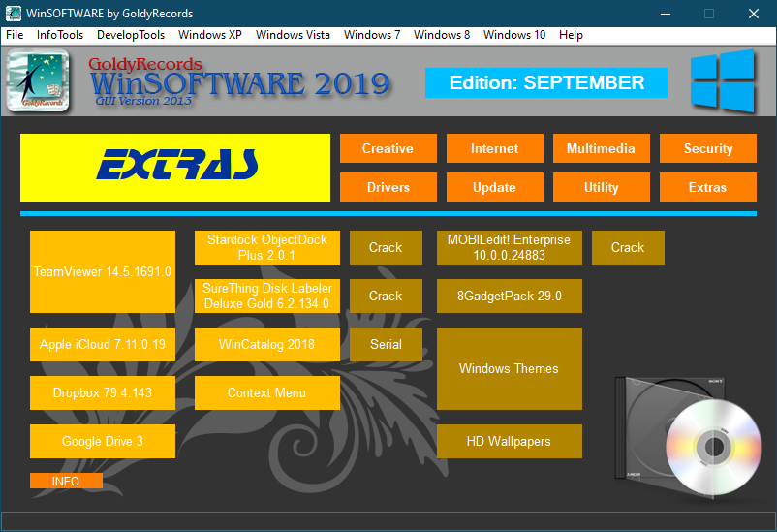The image size is (777, 532).
Task: Open the DevelopTools menu
Action: coord(131,35)
